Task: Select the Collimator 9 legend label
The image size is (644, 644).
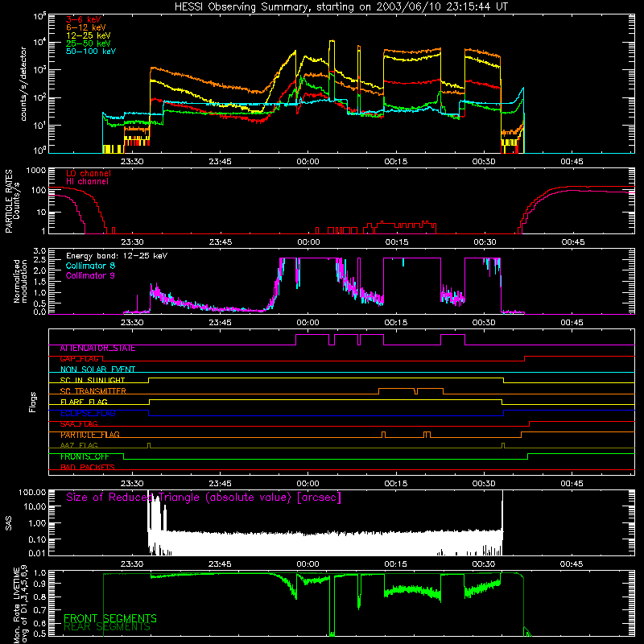Action: 90,275
